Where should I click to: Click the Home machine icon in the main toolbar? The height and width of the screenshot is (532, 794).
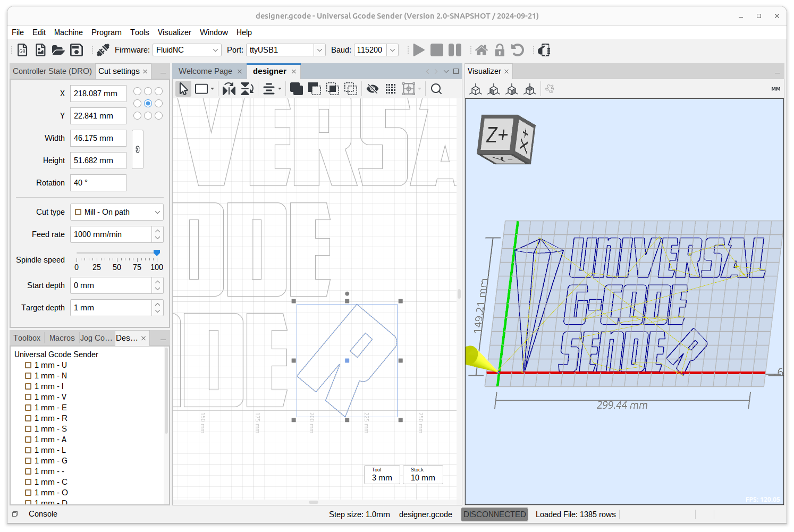click(x=482, y=49)
